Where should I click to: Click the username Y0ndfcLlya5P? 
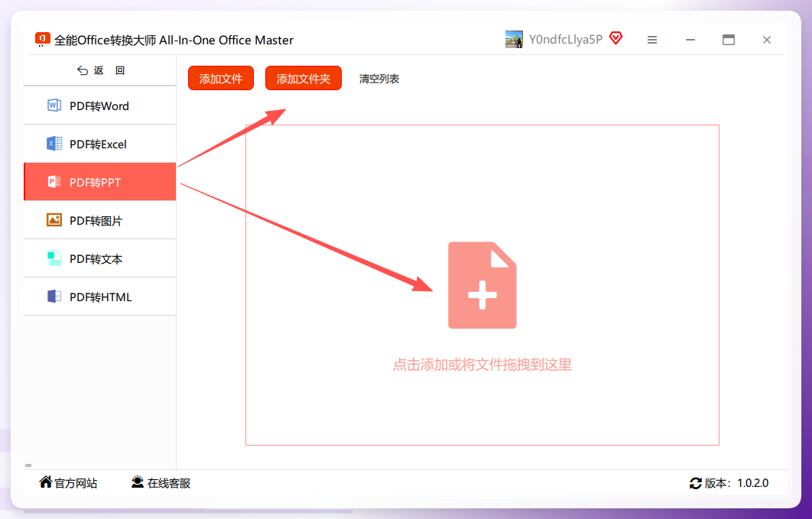[x=566, y=40]
